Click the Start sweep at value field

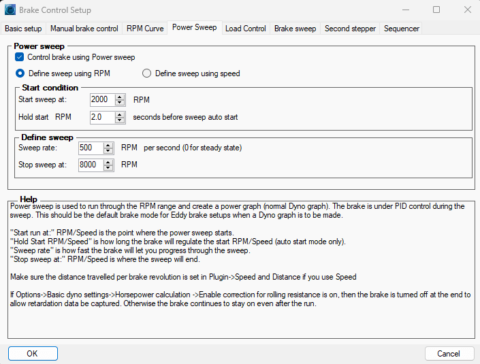103,100
